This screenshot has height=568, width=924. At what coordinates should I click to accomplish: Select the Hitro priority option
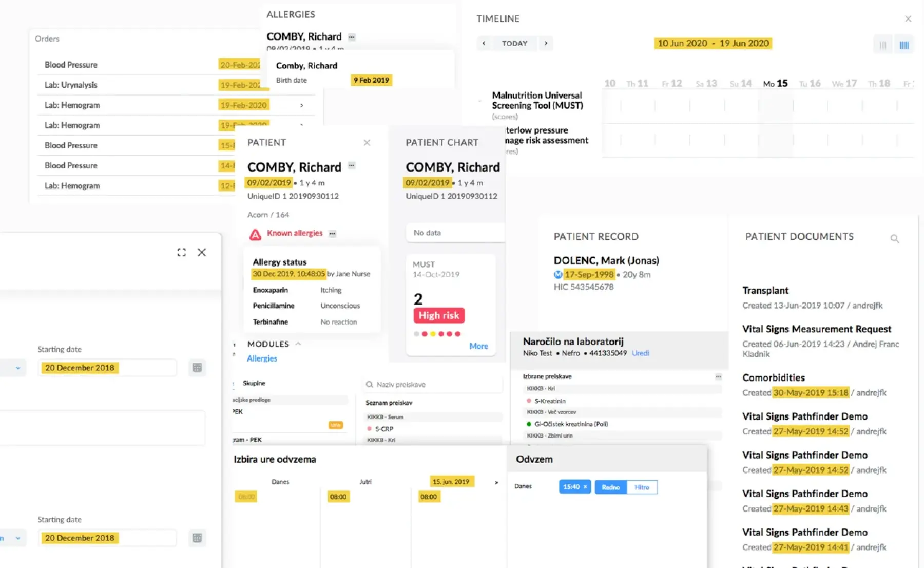coord(642,487)
